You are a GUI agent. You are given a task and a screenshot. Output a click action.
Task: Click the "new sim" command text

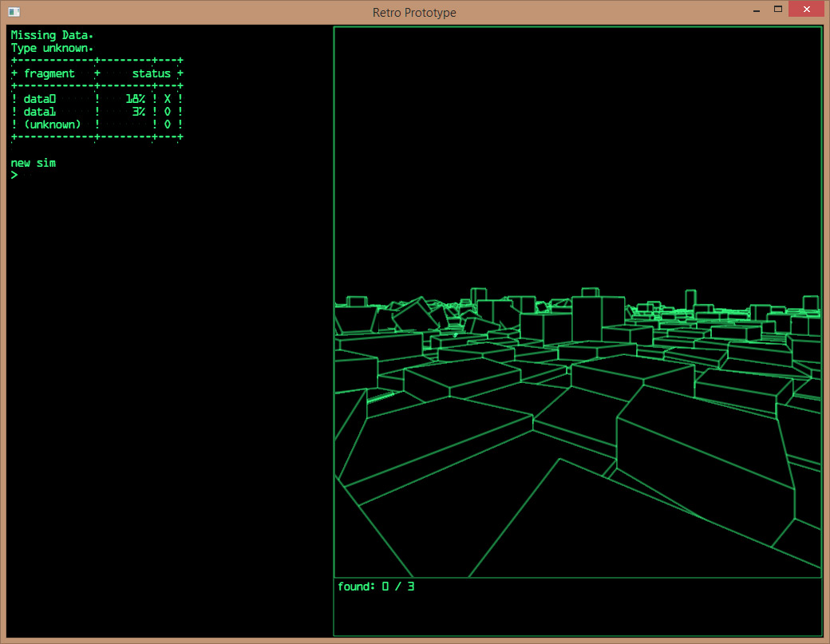point(33,163)
